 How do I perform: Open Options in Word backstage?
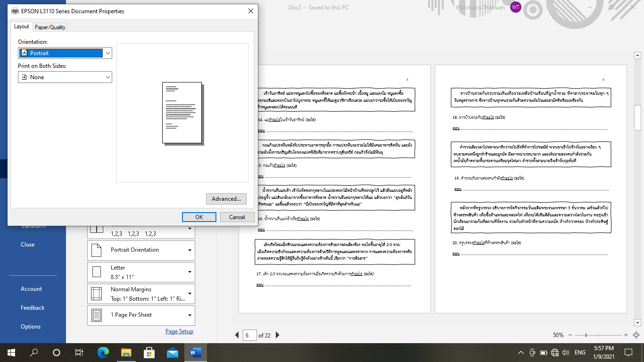pyautogui.click(x=31, y=327)
